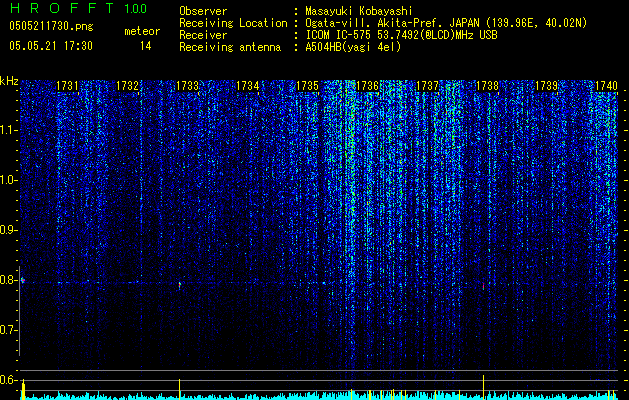Click the Receiver ICOM IC-575 frequency text
The height and width of the screenshot is (400, 629).
401,35
